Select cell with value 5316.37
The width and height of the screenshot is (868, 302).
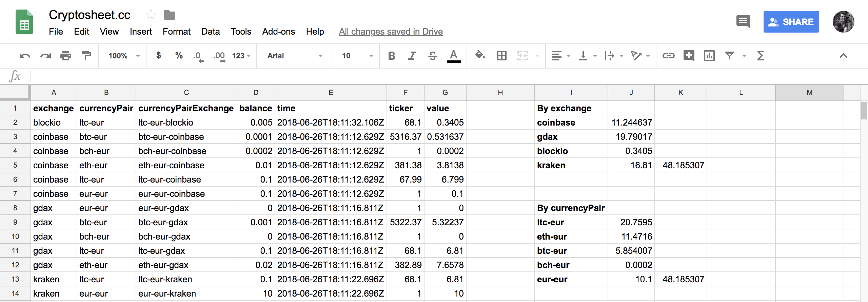405,137
